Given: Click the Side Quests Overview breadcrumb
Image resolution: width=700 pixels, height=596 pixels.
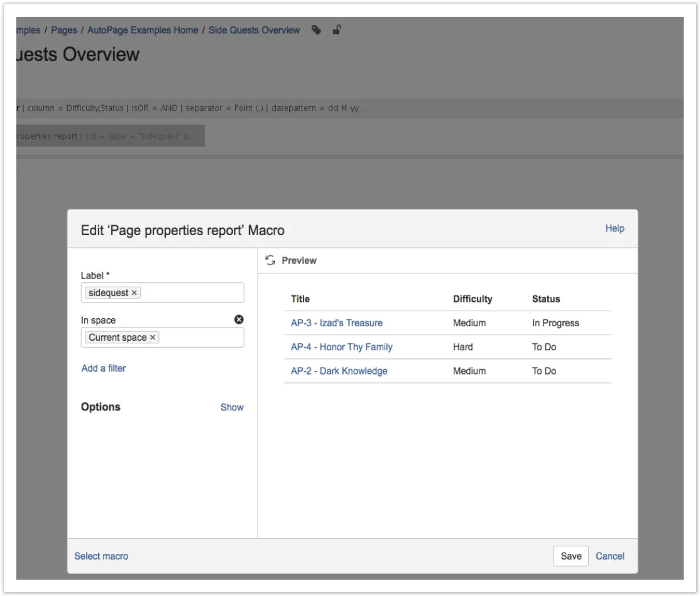Looking at the screenshot, I should click(x=254, y=30).
